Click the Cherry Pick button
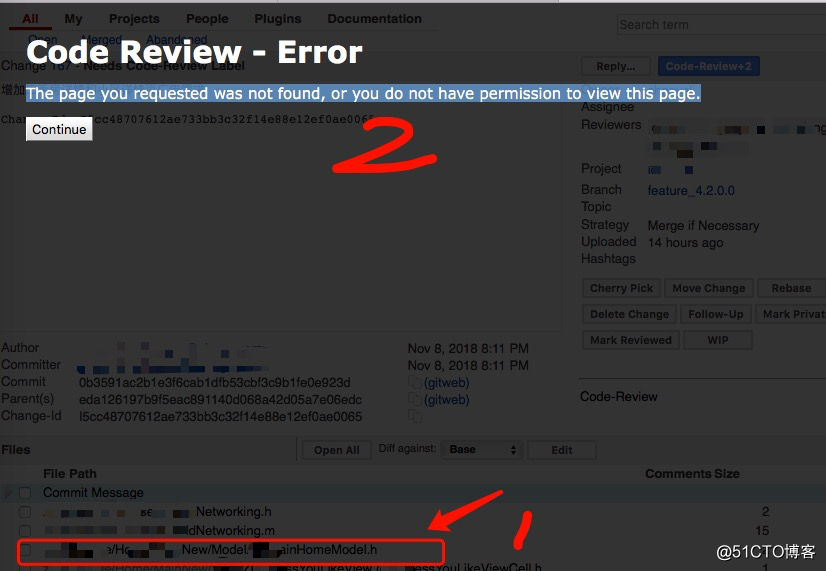826x571 pixels. pos(621,288)
